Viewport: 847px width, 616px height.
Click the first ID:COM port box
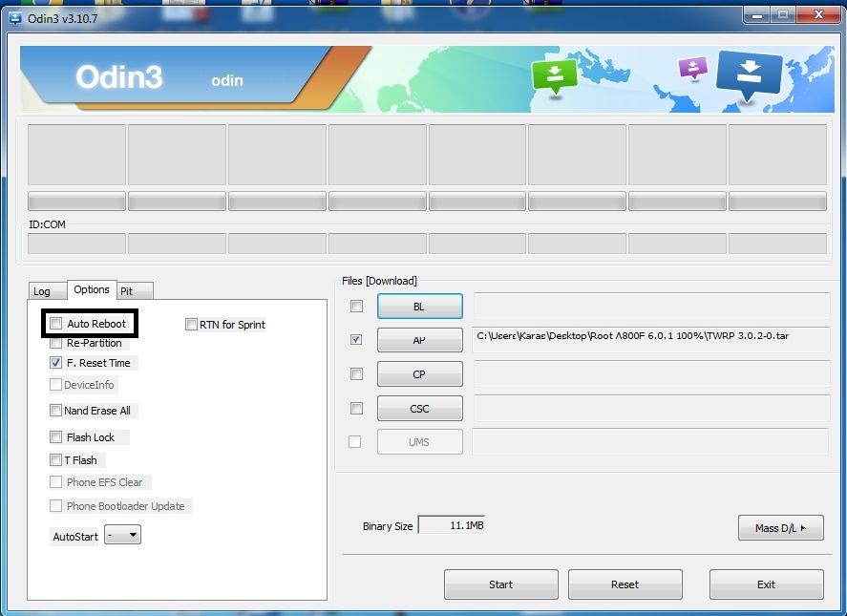pyautogui.click(x=76, y=244)
